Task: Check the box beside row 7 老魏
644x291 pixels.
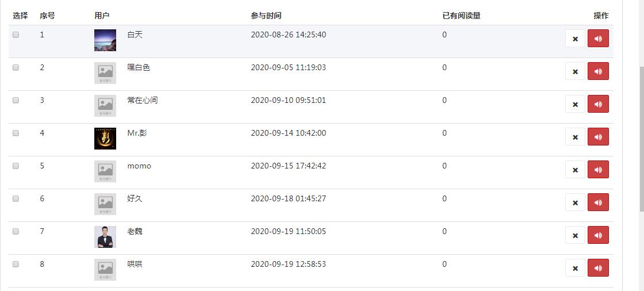Action: tap(16, 231)
